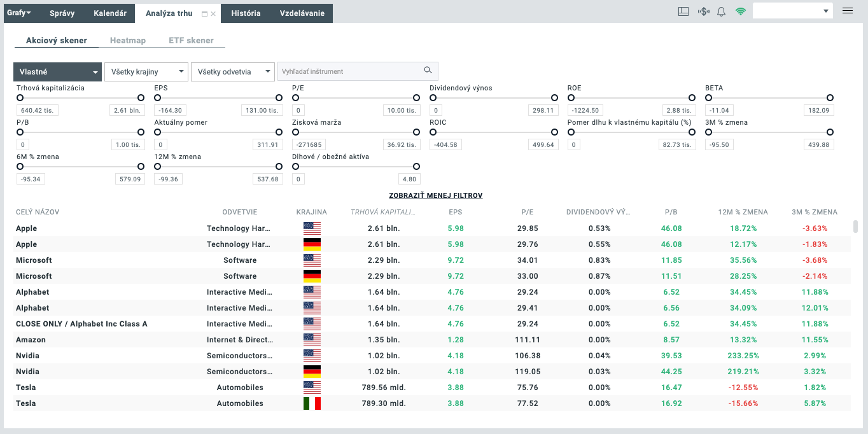
Task: Click the dollar price alert icon
Action: pyautogui.click(x=703, y=11)
